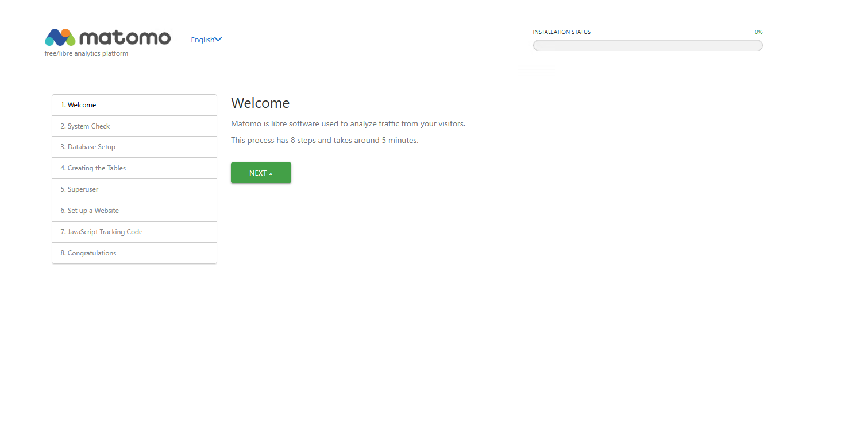Click the matomo wordmark text

tap(125, 37)
